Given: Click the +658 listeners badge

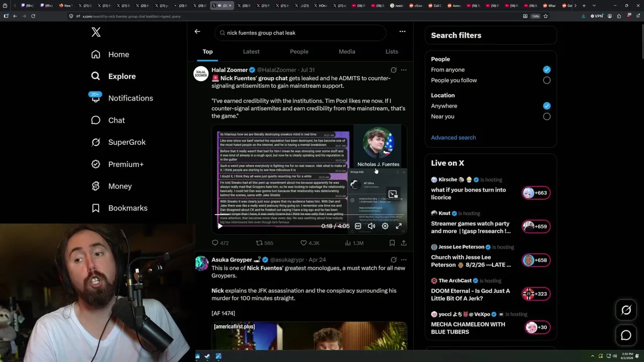Looking at the screenshot, I should (536, 260).
